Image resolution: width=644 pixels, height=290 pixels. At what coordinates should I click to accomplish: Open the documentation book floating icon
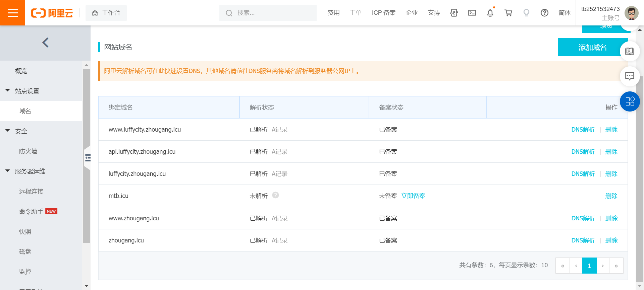click(x=630, y=51)
